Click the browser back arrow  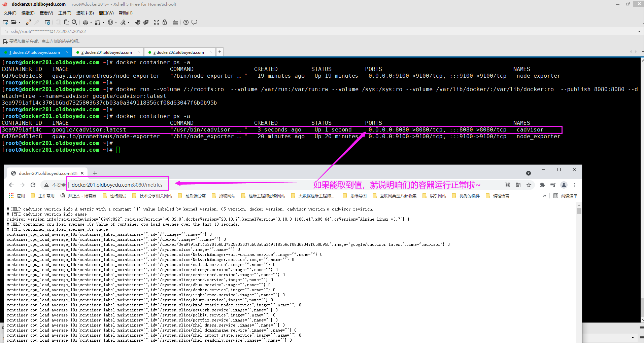click(x=11, y=185)
